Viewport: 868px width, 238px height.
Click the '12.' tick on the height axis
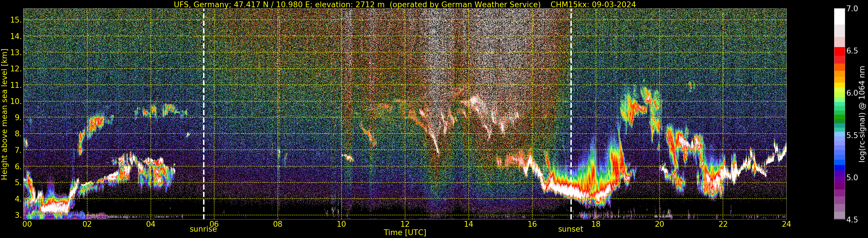click(x=16, y=69)
